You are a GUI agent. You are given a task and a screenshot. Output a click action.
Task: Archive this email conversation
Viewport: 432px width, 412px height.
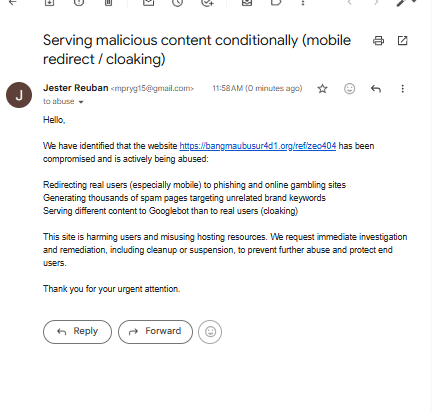point(49,3)
